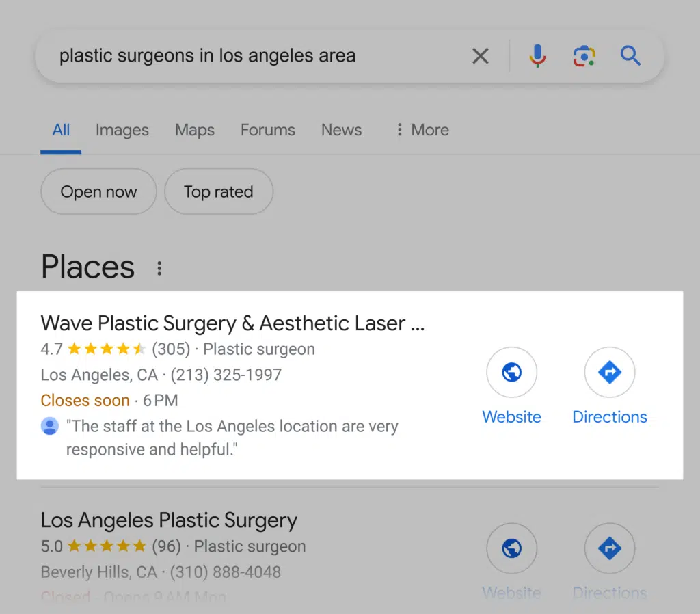Open Google Lens image search
This screenshot has height=614, width=700.
pyautogui.click(x=584, y=56)
